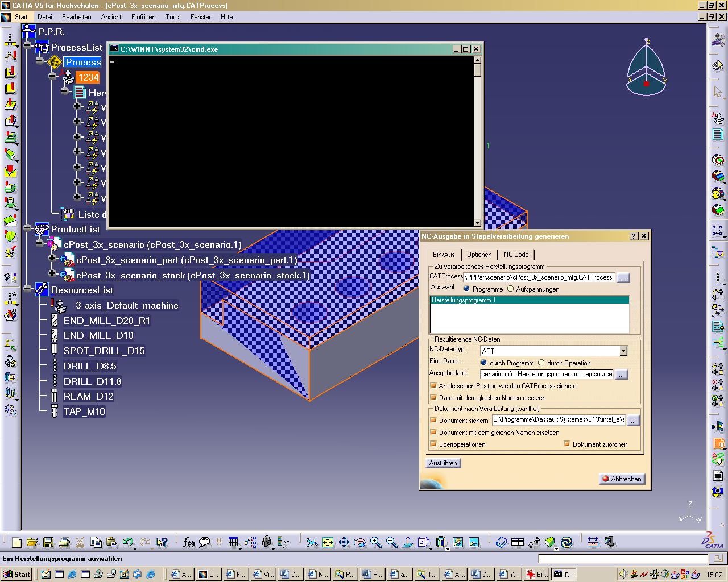Screen dimensions: 728x582
Task: Click the Zoom Out magnifier icon
Action: 391,542
